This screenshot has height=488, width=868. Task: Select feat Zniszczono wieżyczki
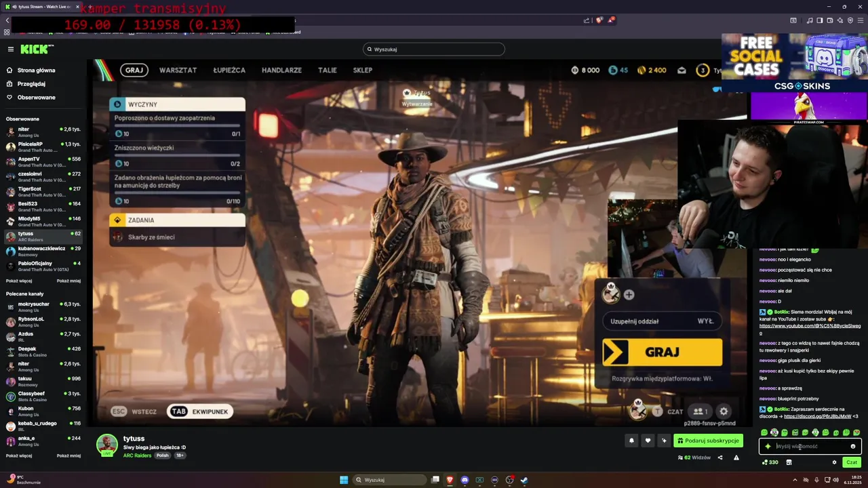coord(177,155)
